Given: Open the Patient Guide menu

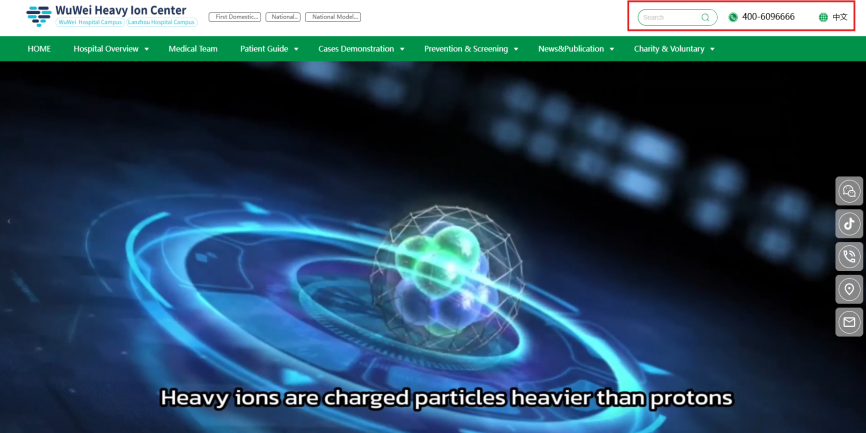Looking at the screenshot, I should click(x=264, y=49).
